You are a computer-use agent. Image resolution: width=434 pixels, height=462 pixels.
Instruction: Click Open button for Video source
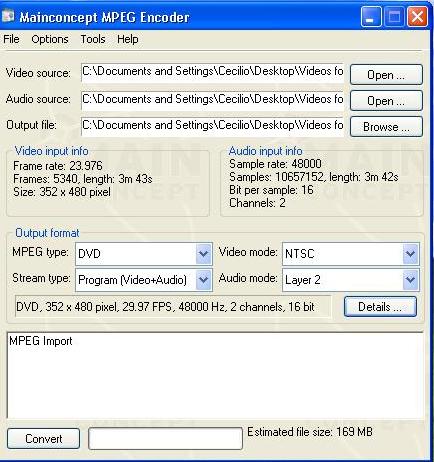(386, 75)
